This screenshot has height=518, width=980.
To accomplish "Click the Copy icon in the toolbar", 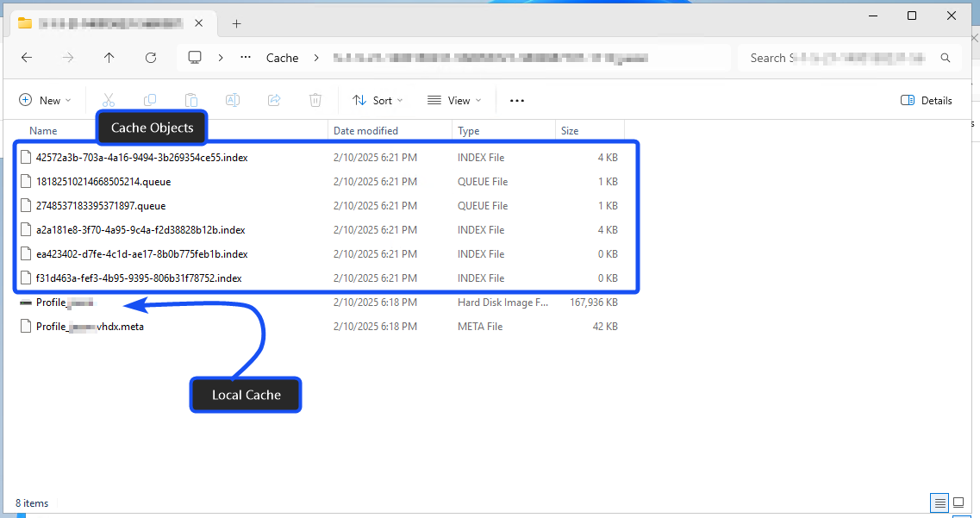I will pyautogui.click(x=150, y=100).
